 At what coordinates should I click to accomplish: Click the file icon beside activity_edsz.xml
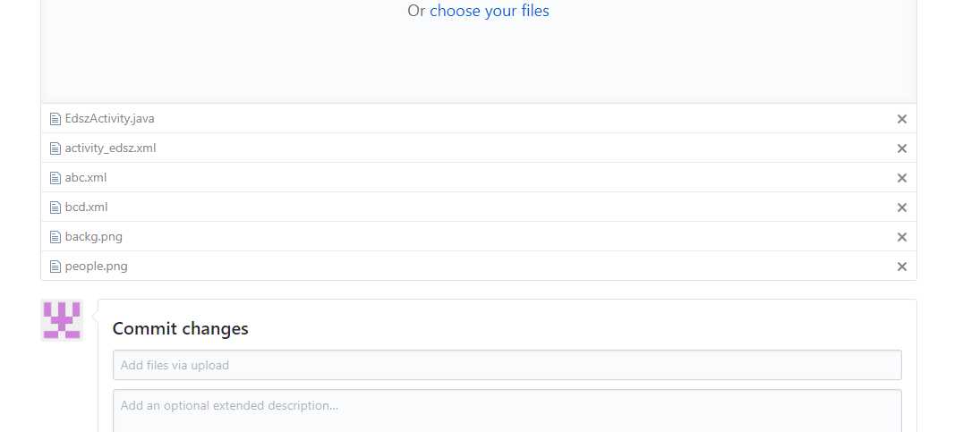click(55, 148)
